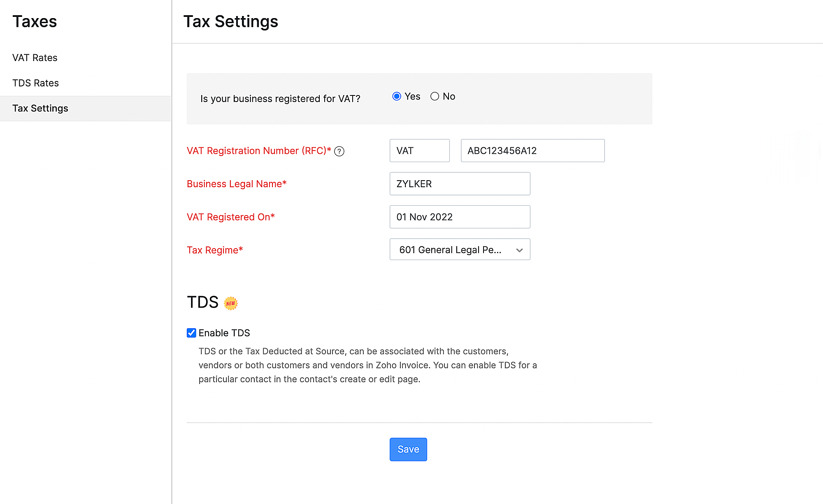Click the Save button
Image resolution: width=823 pixels, height=504 pixels.
pos(408,449)
